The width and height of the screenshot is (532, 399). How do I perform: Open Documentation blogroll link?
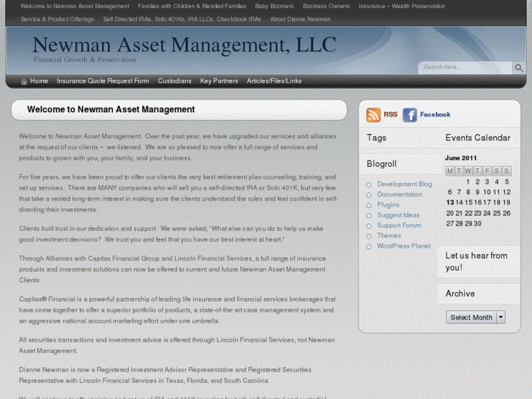point(400,194)
